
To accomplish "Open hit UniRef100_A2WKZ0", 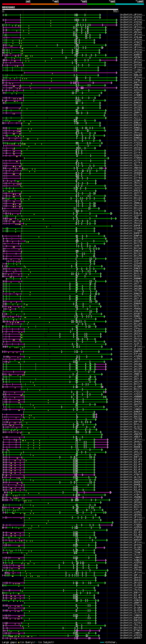I will coord(131,560).
